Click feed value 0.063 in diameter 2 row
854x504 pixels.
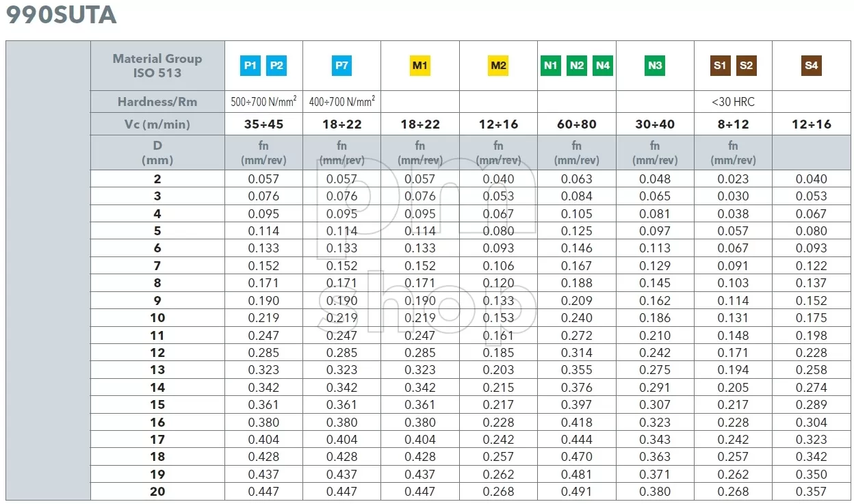577,179
